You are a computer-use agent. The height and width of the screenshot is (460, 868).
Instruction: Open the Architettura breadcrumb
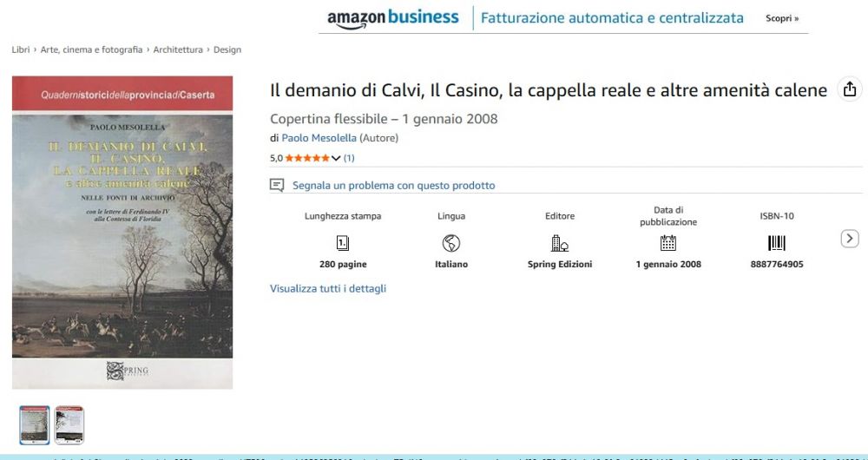point(178,49)
